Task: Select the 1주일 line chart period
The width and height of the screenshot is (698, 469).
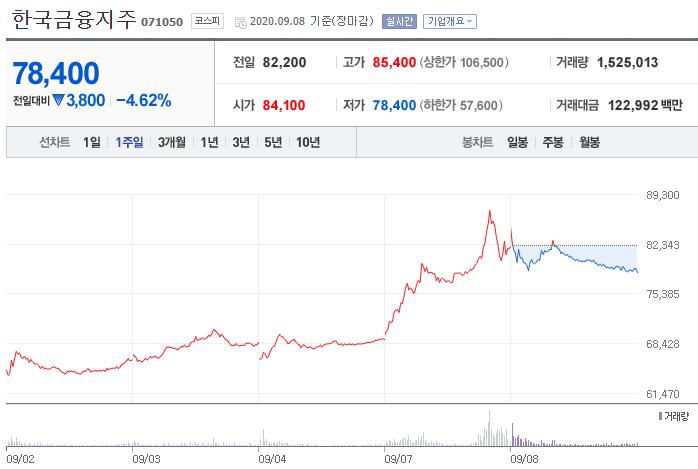Action: click(129, 142)
